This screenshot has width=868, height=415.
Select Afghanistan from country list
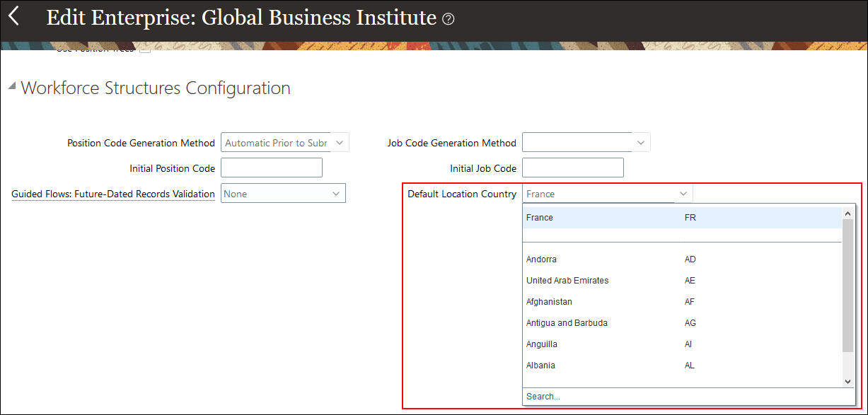pyautogui.click(x=549, y=302)
